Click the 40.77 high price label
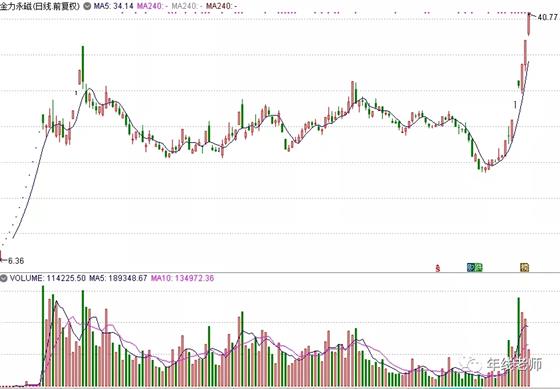Image resolution: width=560 pixels, height=389 pixels. pos(548,17)
